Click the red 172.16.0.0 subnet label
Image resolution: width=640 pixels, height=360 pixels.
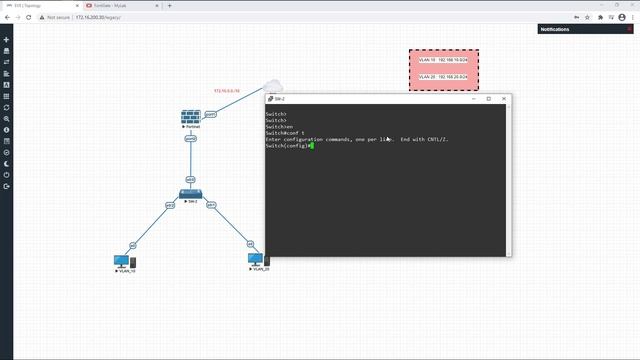pos(227,91)
